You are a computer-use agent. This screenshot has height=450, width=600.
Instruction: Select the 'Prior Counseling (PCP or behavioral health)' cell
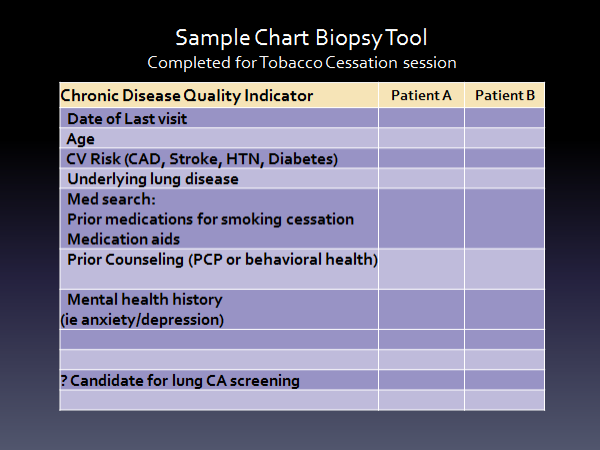(219, 269)
